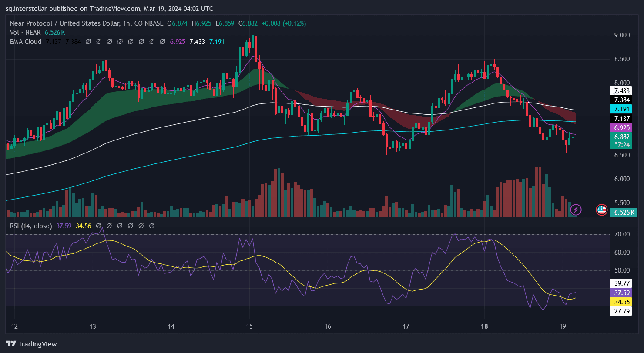
Task: Click the cyan 7.191 price axis label
Action: tap(621, 109)
